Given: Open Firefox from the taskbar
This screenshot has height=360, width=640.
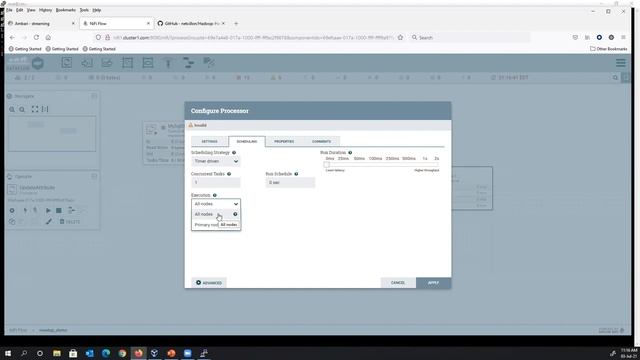Looking at the screenshot, I should point(138,353).
